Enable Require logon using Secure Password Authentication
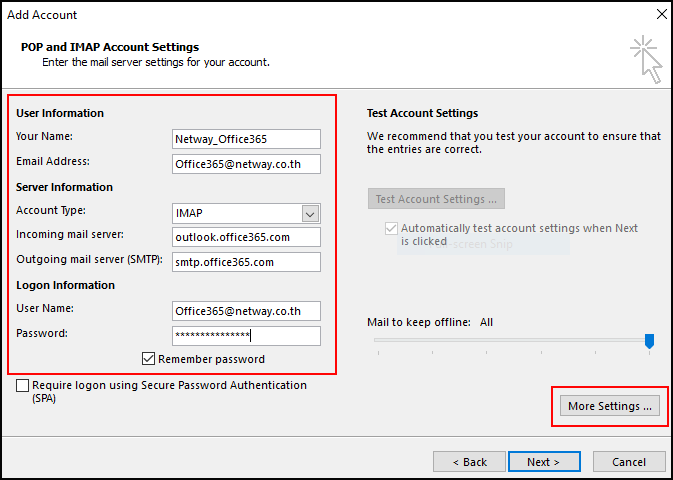The height and width of the screenshot is (480, 673). [x=23, y=385]
